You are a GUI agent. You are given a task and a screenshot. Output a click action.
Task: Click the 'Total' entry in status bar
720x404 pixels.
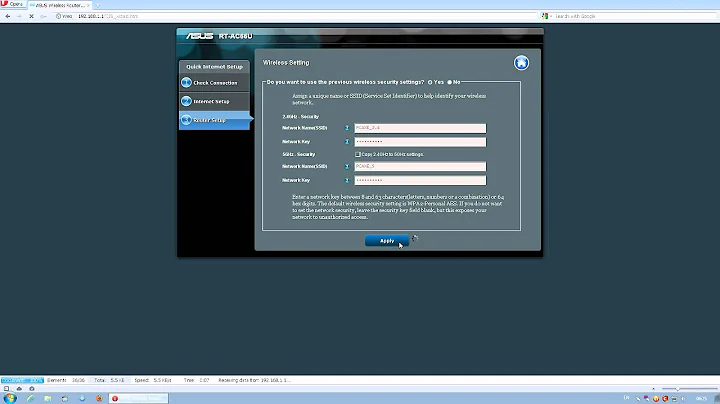coord(109,380)
